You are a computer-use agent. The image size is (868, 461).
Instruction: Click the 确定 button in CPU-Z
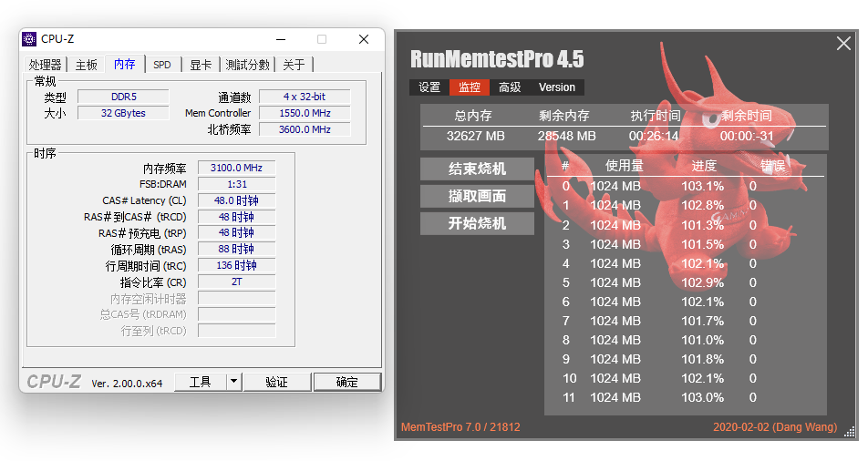click(x=347, y=382)
